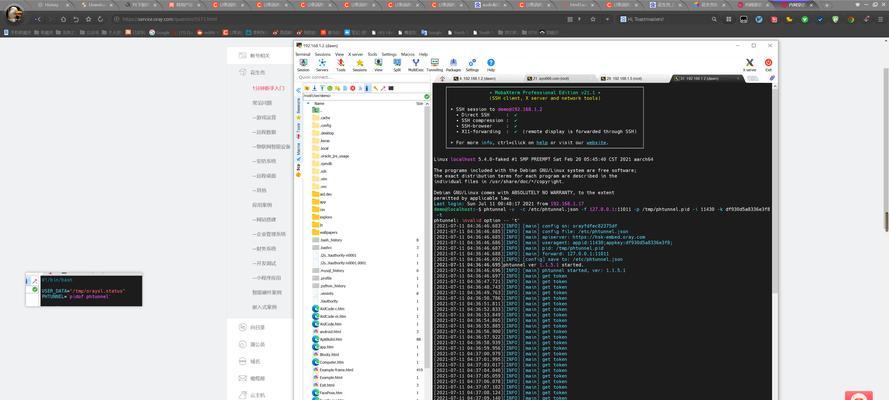This screenshot has width=889, height=400.
Task: Click the red stop icon in SFTP toolbar
Action: (x=352, y=88)
